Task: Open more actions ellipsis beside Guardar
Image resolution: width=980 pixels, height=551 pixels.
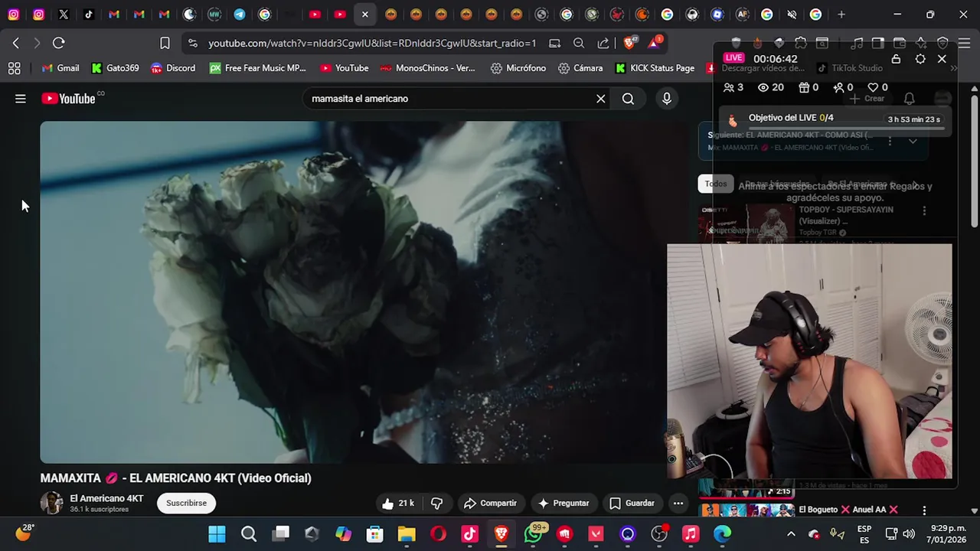Action: coord(678,503)
